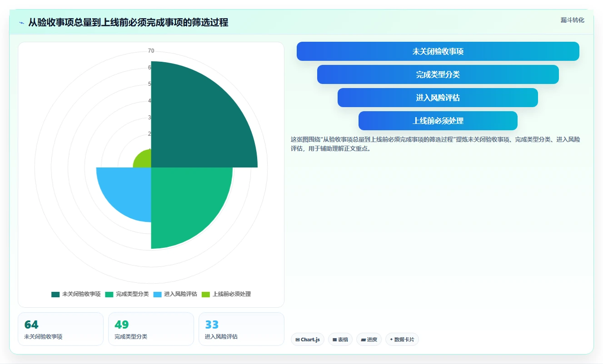The width and height of the screenshot is (603, 364).
Task: Toggle the 进入风险评估 legend swatch
Action: pyautogui.click(x=157, y=294)
